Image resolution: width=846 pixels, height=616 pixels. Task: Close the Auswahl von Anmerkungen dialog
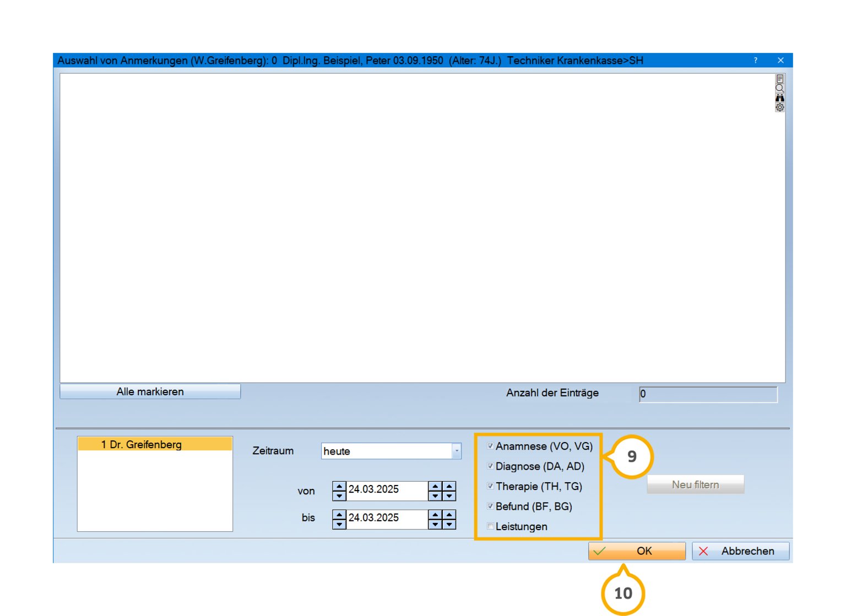(x=780, y=61)
